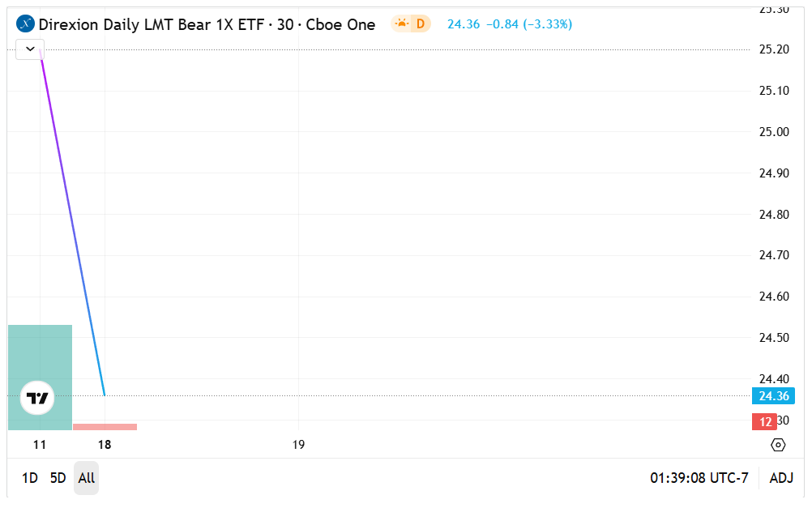
Task: Click the red 12 countdown label
Action: [765, 421]
